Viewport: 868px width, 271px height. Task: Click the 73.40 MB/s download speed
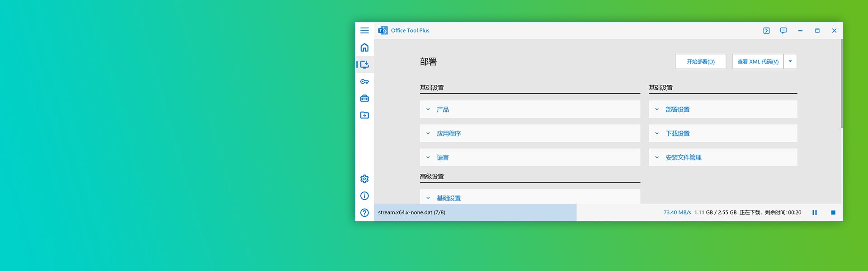(677, 212)
